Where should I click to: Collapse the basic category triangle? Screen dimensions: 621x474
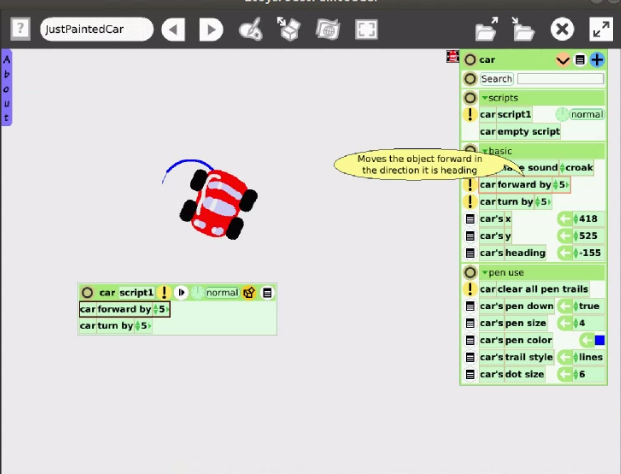485,151
